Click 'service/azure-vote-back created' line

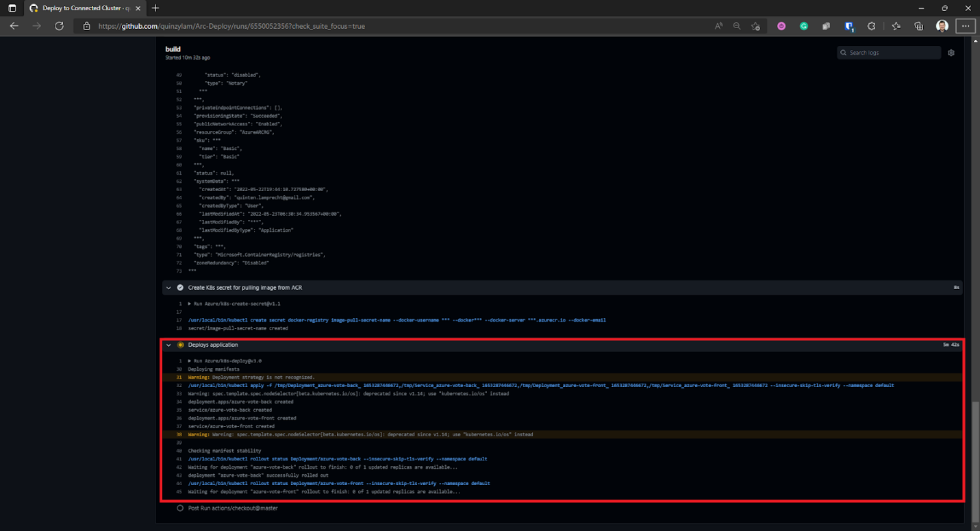[x=230, y=410]
